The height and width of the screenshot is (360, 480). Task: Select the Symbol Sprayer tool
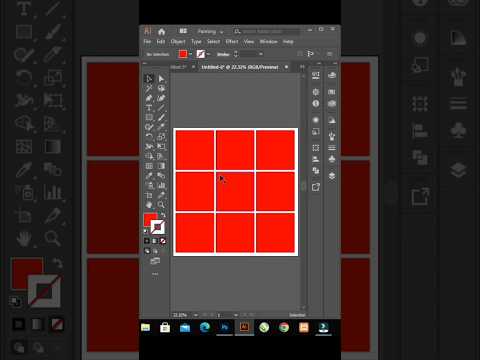pos(149,185)
